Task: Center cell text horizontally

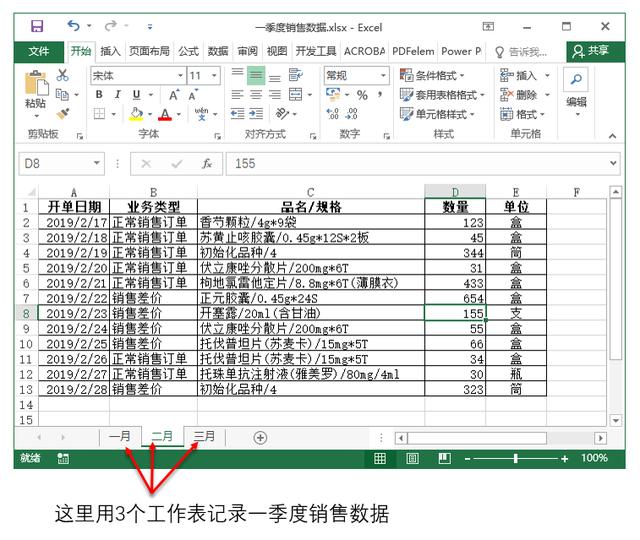Action: pos(256,95)
